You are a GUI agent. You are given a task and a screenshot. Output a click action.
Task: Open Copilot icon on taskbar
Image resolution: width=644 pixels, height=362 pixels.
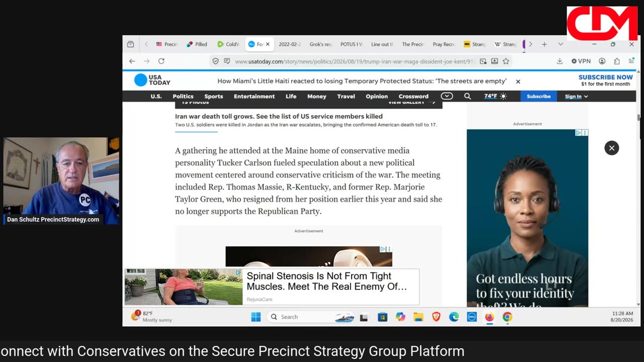tap(400, 317)
